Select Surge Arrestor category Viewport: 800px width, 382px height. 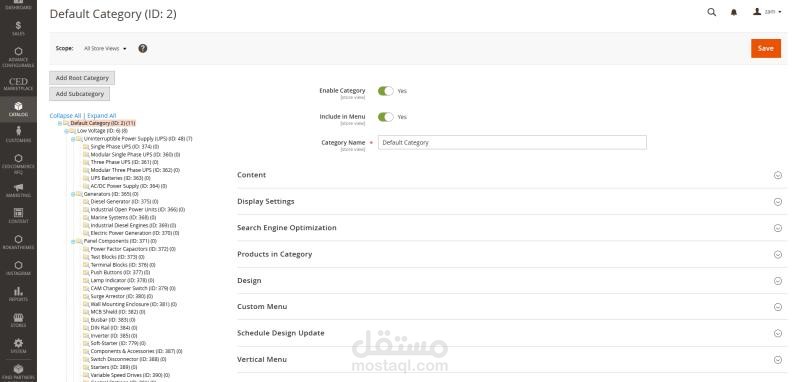[121, 296]
